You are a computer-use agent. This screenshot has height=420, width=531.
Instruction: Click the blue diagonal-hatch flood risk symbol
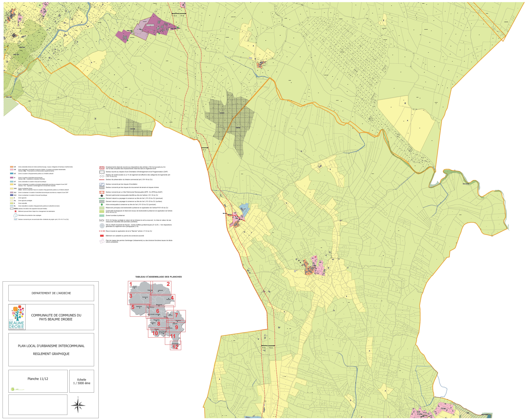(102, 184)
